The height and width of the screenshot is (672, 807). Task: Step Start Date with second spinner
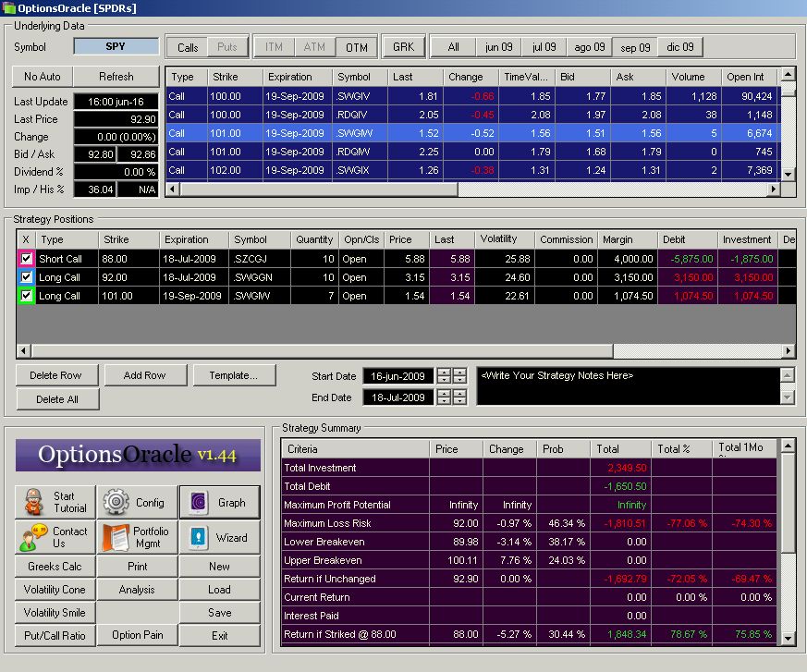pos(459,376)
